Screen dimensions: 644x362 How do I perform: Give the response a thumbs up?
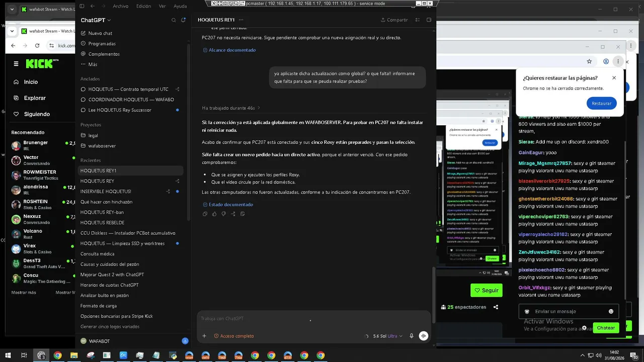pyautogui.click(x=214, y=214)
